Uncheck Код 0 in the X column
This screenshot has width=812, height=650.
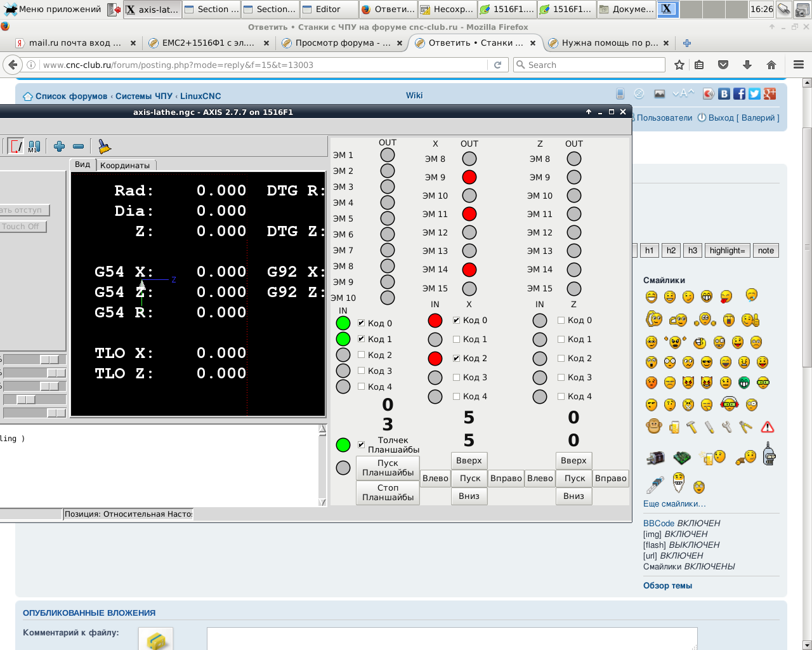click(x=456, y=320)
